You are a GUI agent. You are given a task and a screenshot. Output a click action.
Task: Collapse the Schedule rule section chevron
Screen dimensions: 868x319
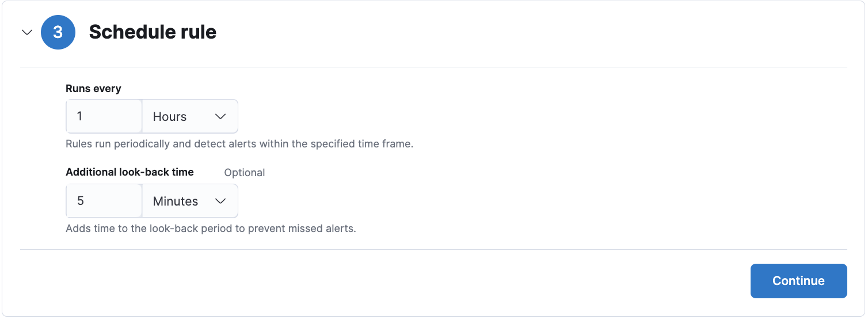coord(26,32)
